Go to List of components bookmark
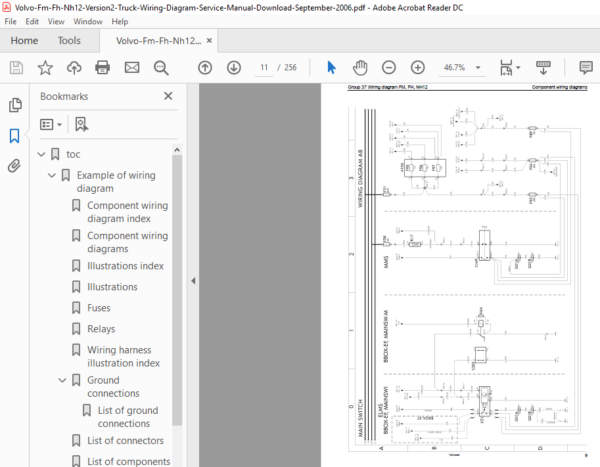The width and height of the screenshot is (600, 467). click(129, 462)
